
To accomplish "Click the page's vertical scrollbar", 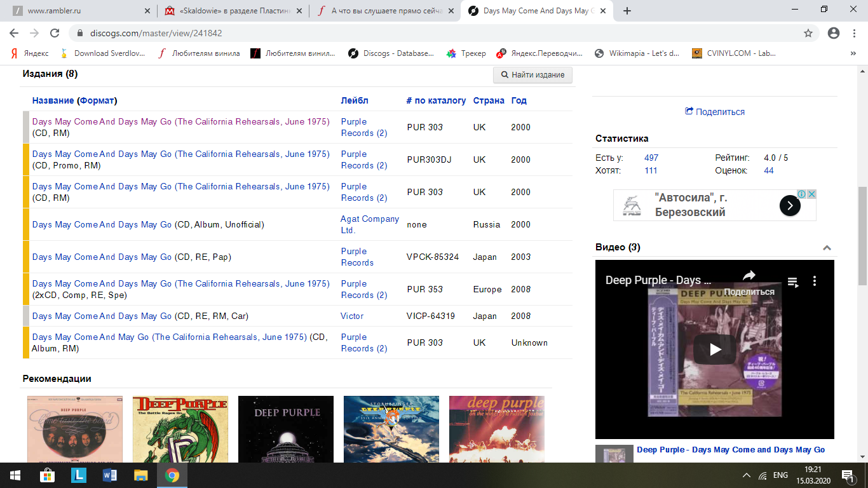I will tap(862, 235).
